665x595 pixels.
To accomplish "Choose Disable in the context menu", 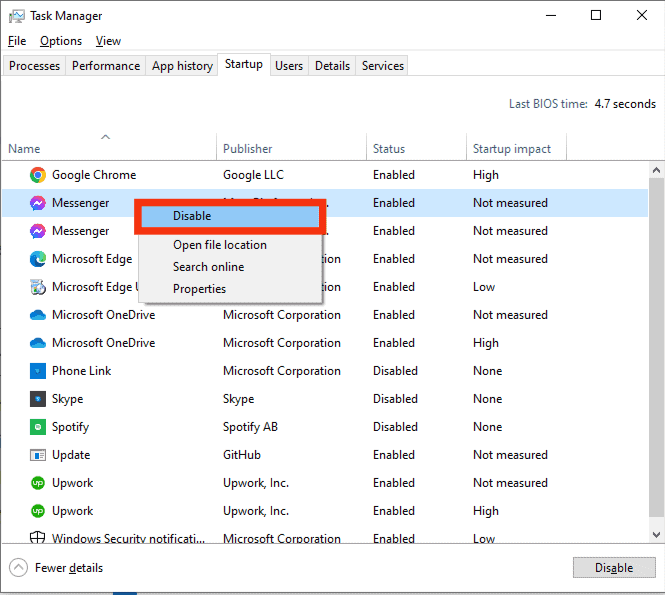I will 230,216.
